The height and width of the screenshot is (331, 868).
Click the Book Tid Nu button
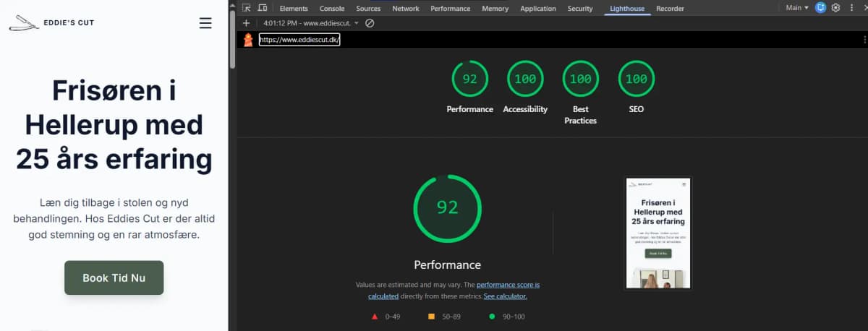tap(114, 278)
